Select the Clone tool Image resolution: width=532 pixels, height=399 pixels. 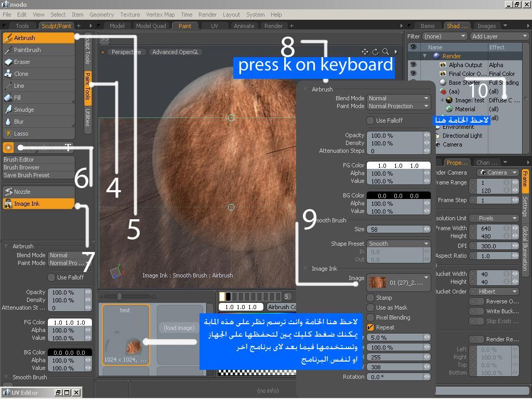pyautogui.click(x=38, y=74)
